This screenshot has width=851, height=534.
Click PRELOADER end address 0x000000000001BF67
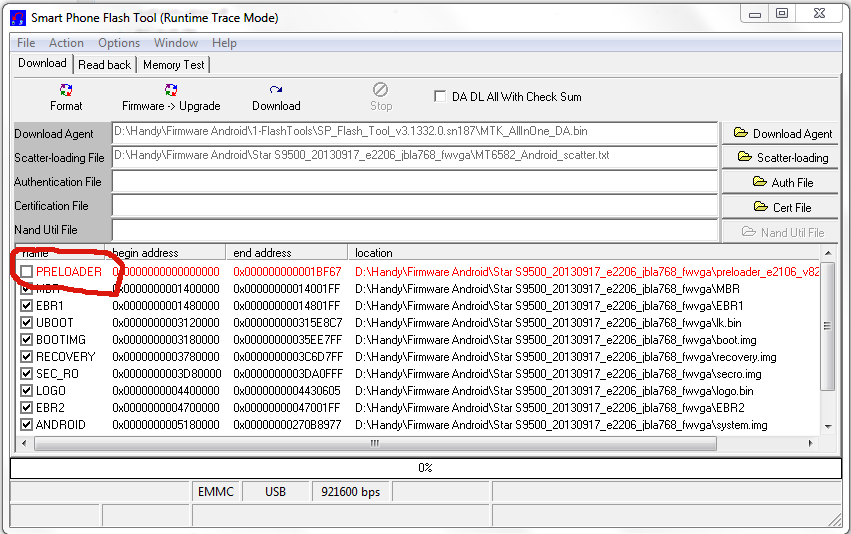(x=288, y=271)
